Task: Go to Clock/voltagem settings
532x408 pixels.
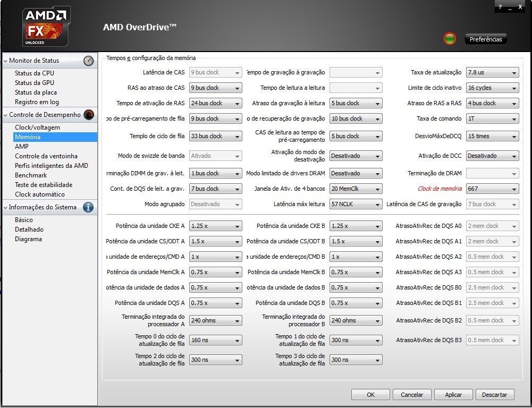Action: coord(37,127)
